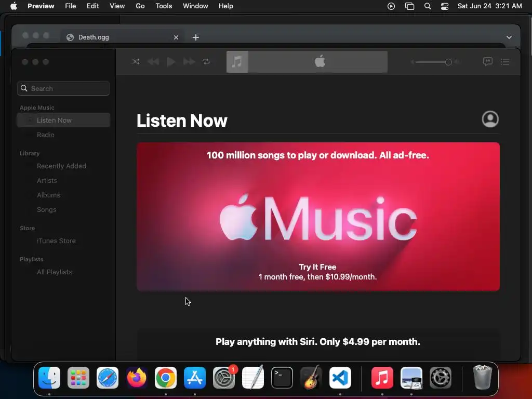Viewport: 532px width, 399px height.
Task: Select Listen Now in sidebar
Action: click(x=63, y=120)
